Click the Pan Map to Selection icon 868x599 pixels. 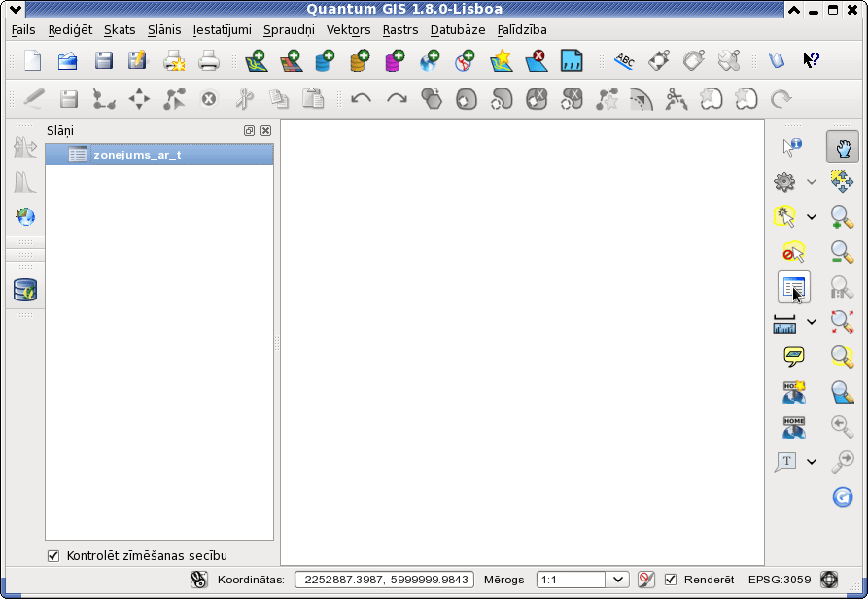coord(842,182)
